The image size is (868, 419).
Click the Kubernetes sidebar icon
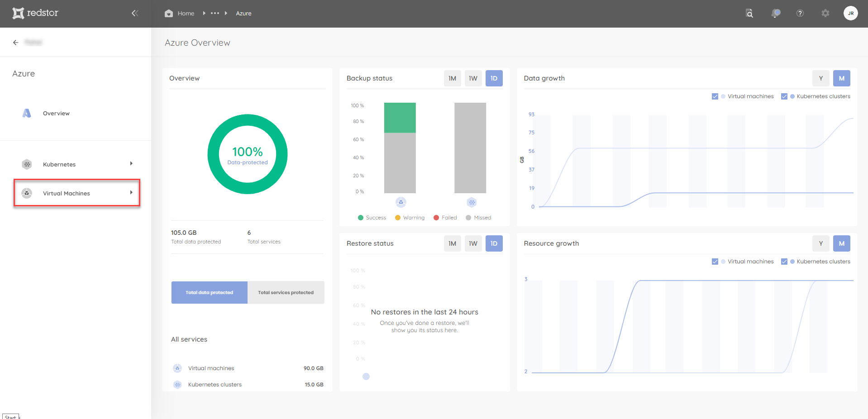[x=27, y=164]
